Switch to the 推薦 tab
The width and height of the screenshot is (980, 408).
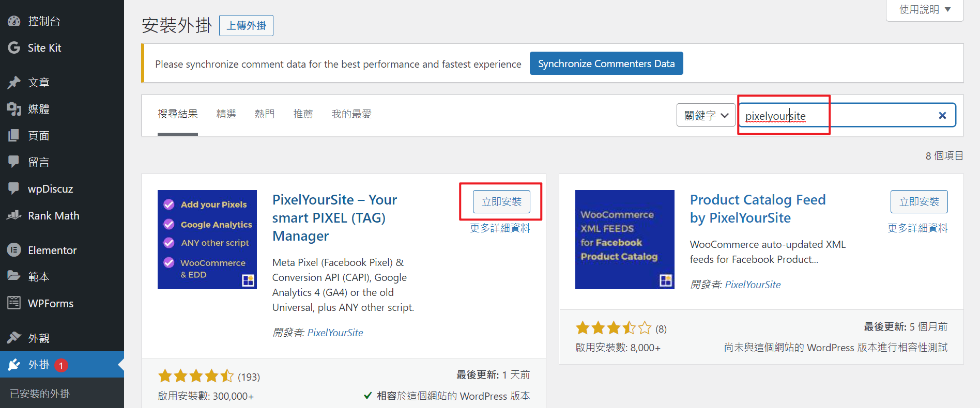point(303,114)
